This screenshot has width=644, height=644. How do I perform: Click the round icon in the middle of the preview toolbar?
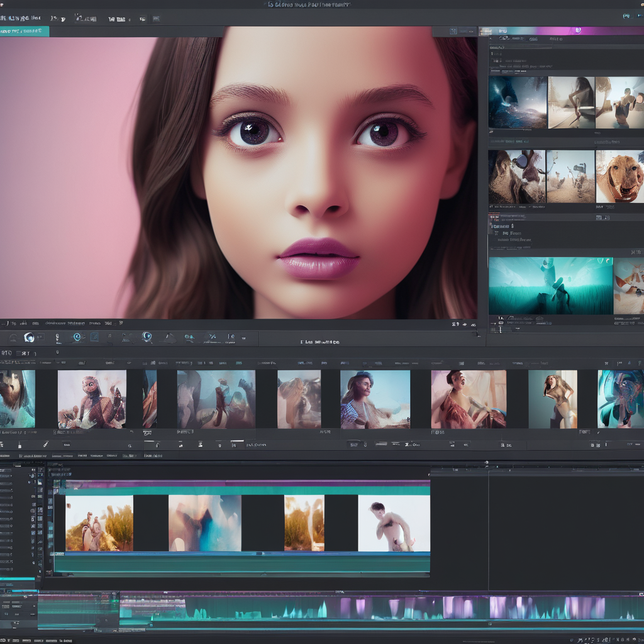[x=147, y=337]
